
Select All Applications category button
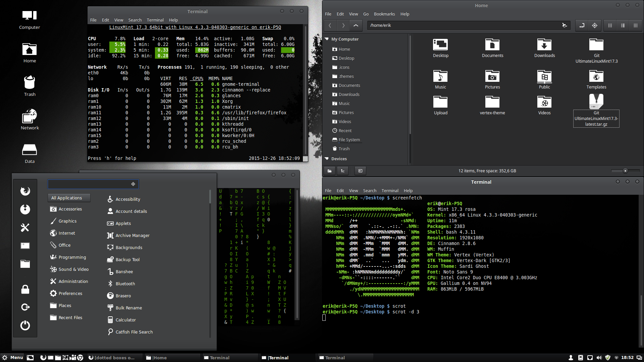point(69,198)
